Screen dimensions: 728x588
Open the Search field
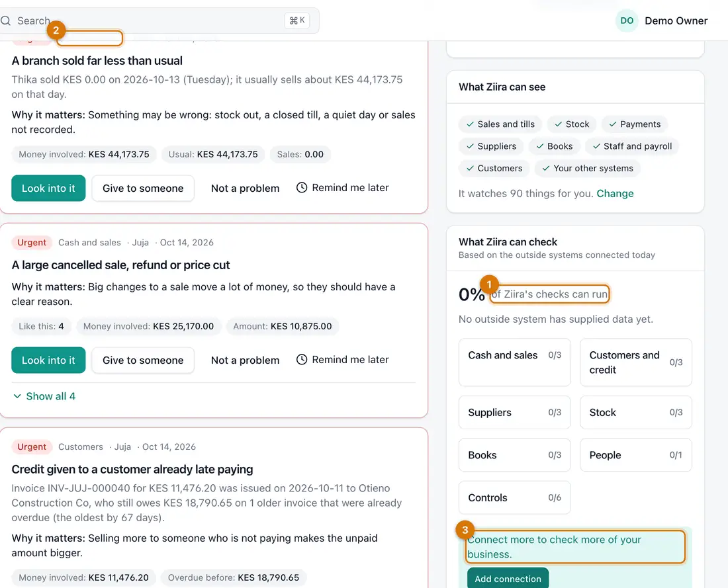159,21
